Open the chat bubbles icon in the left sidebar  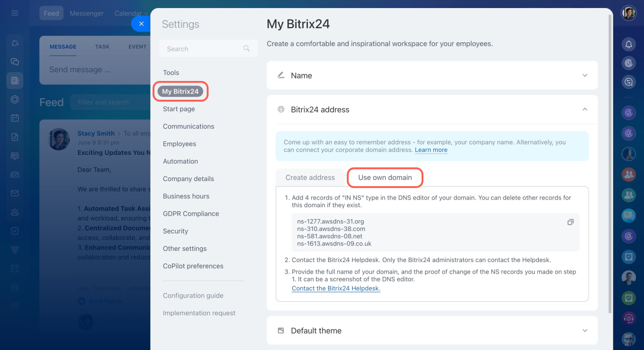click(15, 62)
